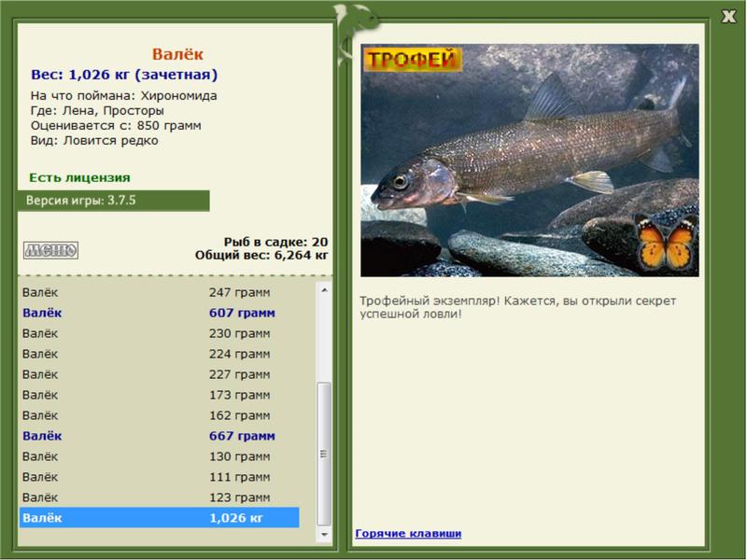Click the Общий вес: 6,264 кг text
The width and height of the screenshot is (747, 560).
point(261,255)
